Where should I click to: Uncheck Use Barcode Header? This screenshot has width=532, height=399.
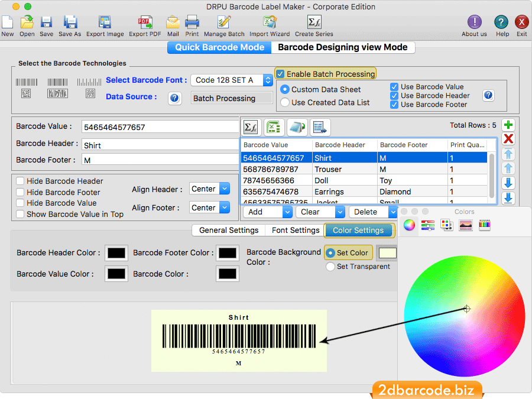(394, 96)
